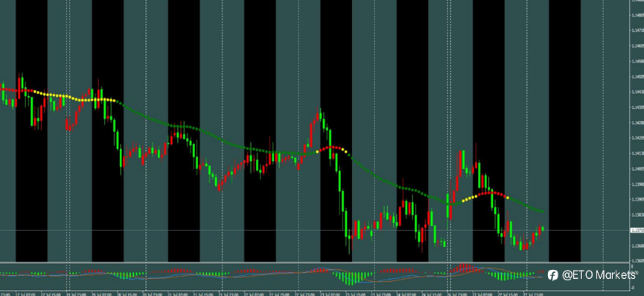Select the horizontal bid price line
Viewport: 644px width, 296px height.
(x=315, y=230)
